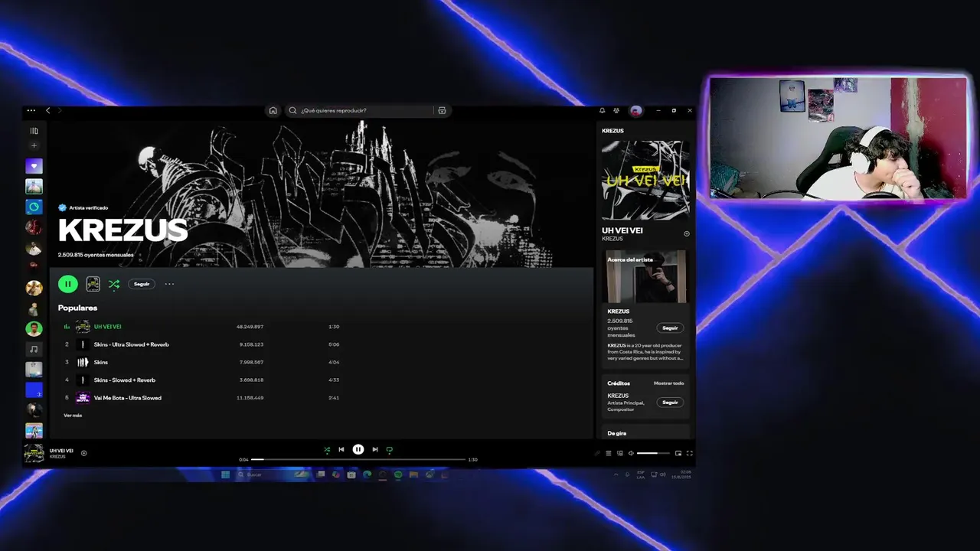Adjust the volume slider
This screenshot has height=551, width=980.
[x=653, y=453]
